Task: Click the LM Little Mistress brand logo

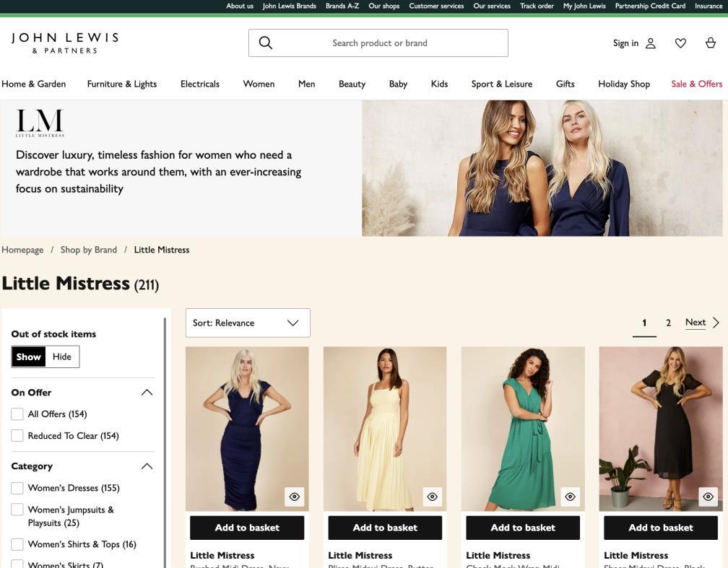Action: click(40, 123)
